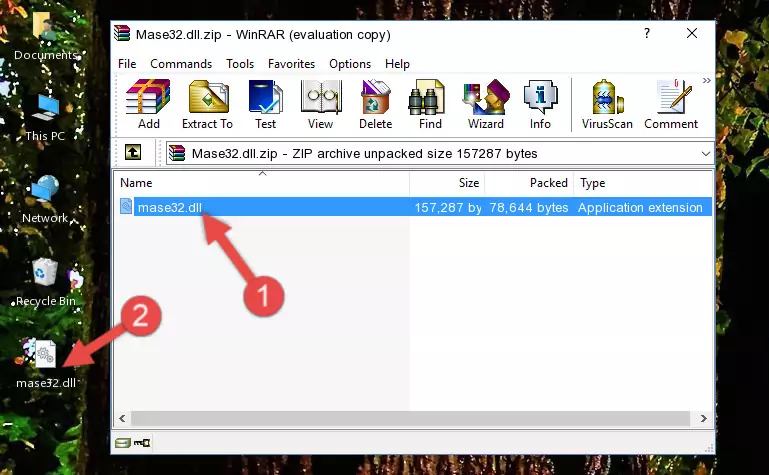Sort files by Size column
The height and width of the screenshot is (475, 769).
tap(447, 183)
